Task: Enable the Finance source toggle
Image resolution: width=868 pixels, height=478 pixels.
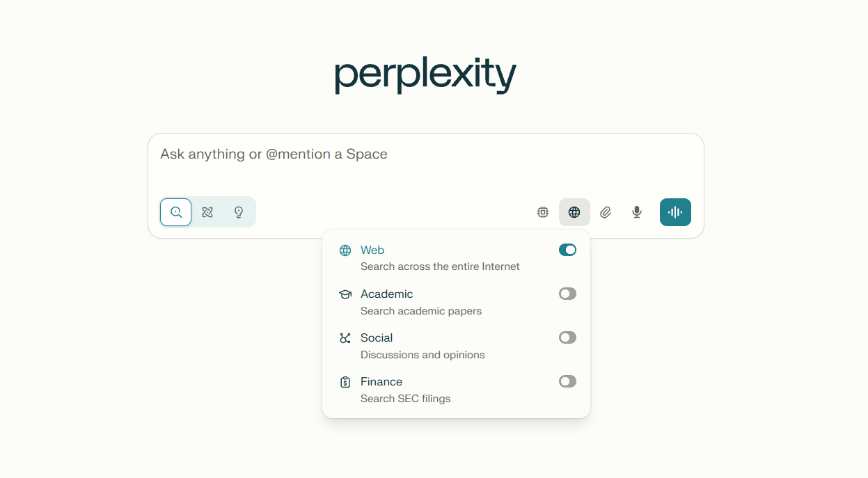Action: (x=568, y=381)
